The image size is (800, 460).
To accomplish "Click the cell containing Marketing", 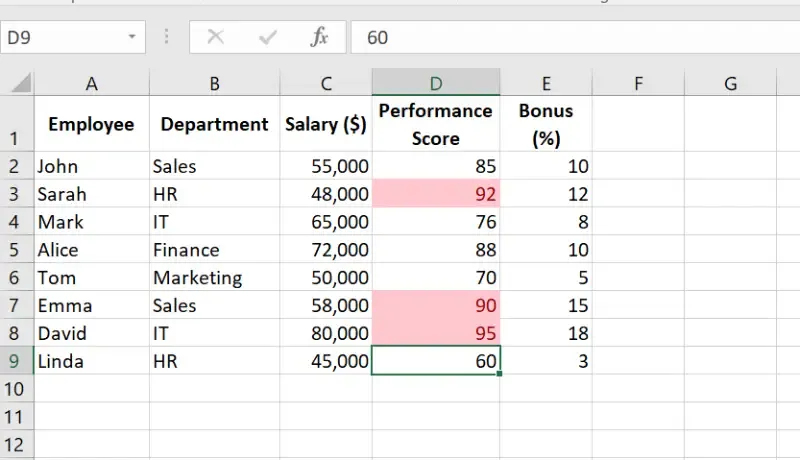I will [x=214, y=278].
